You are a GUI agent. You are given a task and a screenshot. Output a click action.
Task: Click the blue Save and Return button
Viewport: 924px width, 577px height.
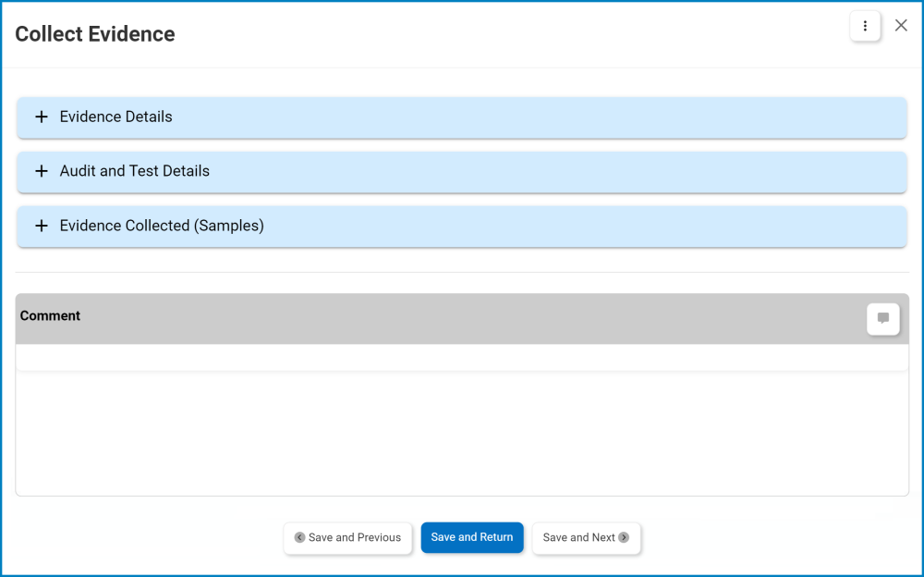pyautogui.click(x=472, y=537)
